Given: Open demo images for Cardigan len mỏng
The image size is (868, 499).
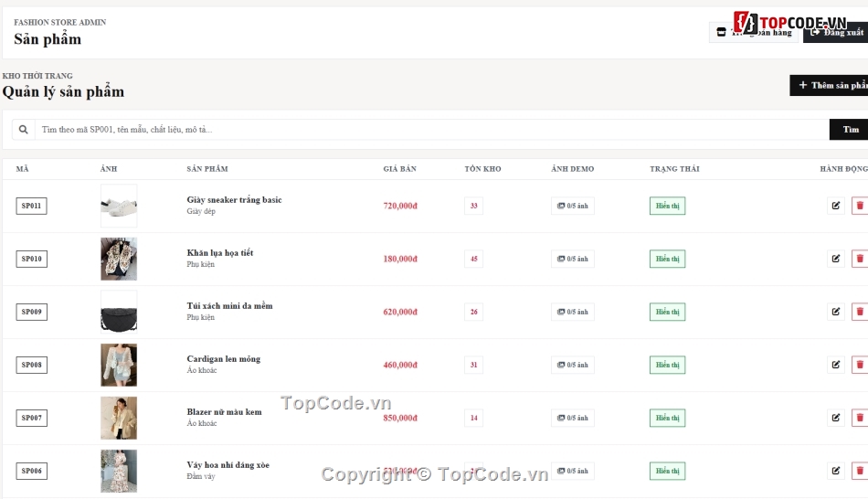Looking at the screenshot, I should (x=572, y=365).
